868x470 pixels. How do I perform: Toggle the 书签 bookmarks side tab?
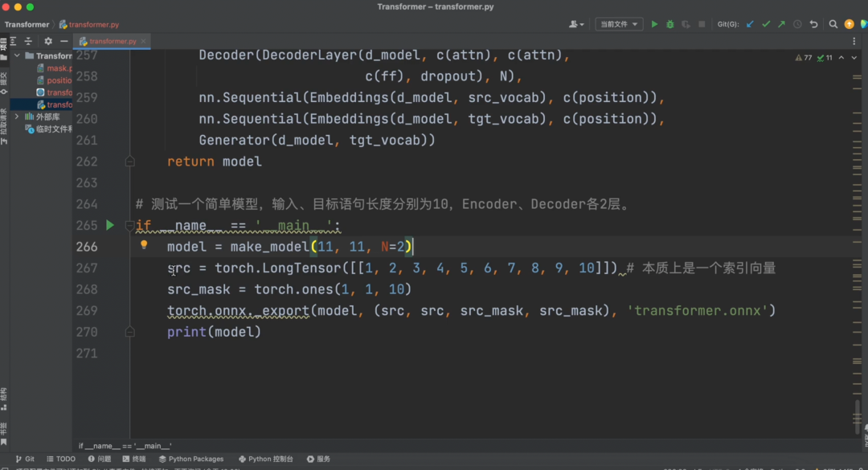4,434
